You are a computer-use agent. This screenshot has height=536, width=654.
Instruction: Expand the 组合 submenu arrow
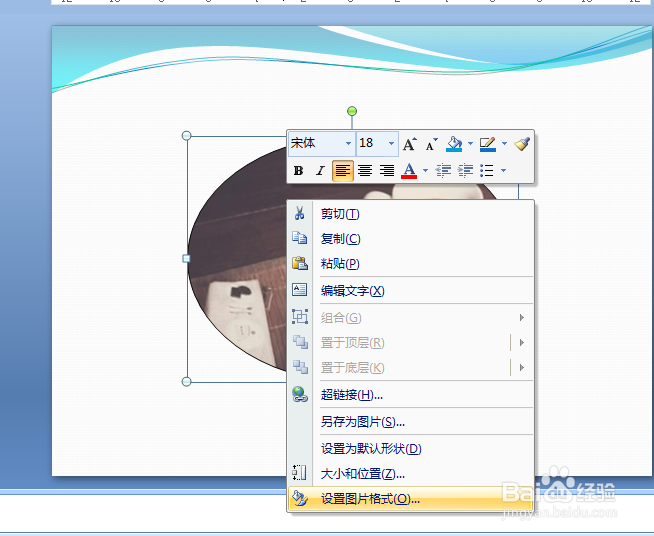click(x=522, y=317)
